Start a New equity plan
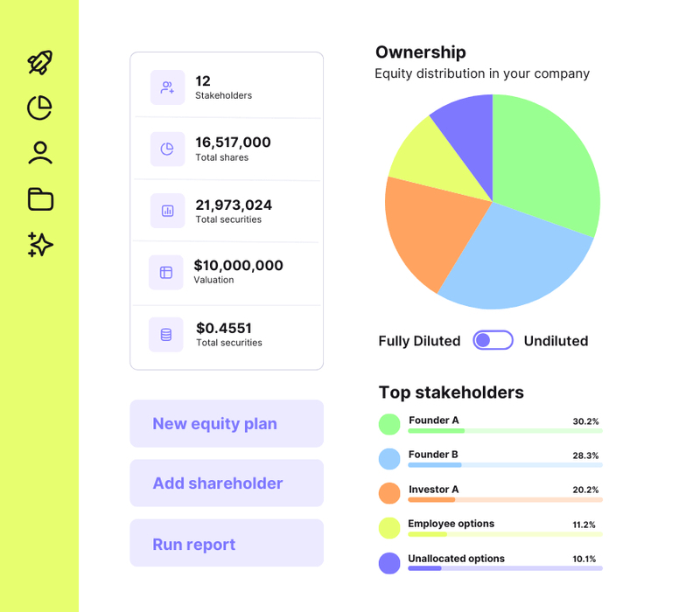The height and width of the screenshot is (612, 700). 227,423
